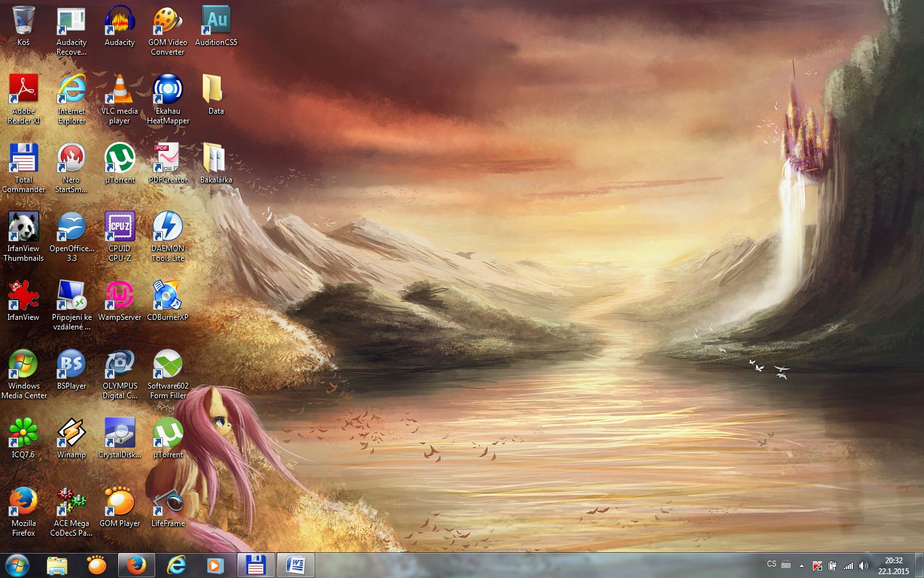This screenshot has height=578, width=924.
Task: Select the Software602 Form Filler icon
Action: coord(167,374)
